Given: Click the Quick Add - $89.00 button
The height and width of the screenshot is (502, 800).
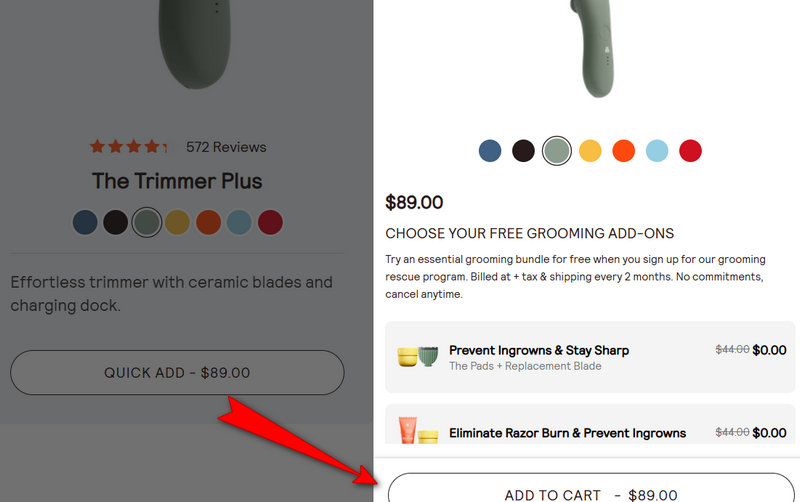Looking at the screenshot, I should (x=177, y=373).
